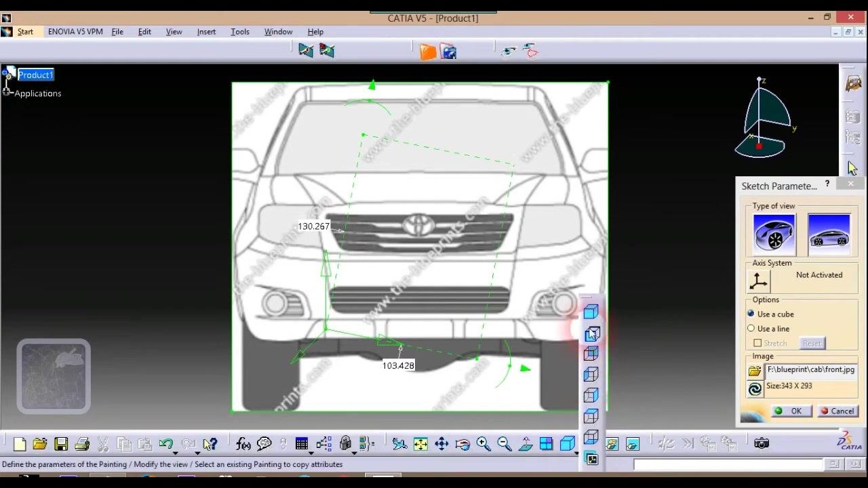Screen dimensions: 868x488
Task: Open the view mode cube dropdown arrow
Action: [576, 452]
